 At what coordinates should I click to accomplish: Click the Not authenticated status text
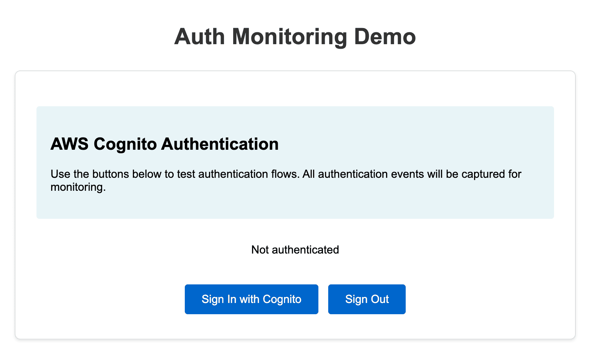pos(295,249)
